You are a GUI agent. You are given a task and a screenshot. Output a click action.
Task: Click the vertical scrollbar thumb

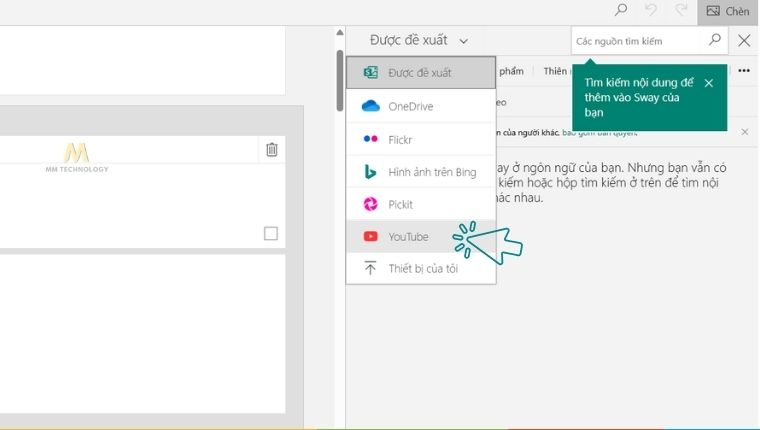pos(340,80)
